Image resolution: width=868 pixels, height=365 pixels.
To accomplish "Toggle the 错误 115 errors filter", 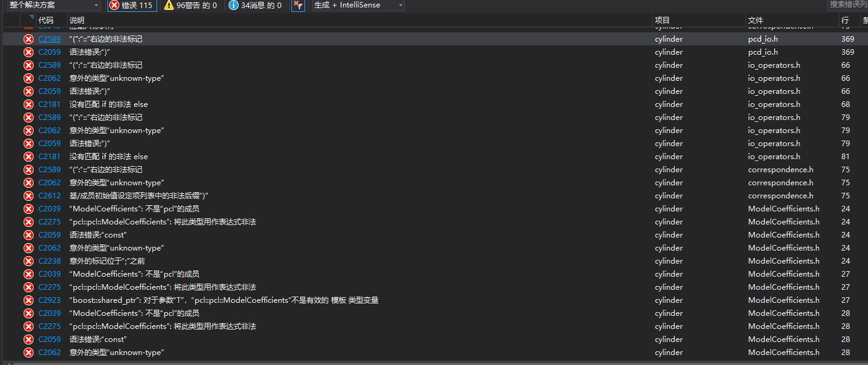I will click(x=132, y=6).
